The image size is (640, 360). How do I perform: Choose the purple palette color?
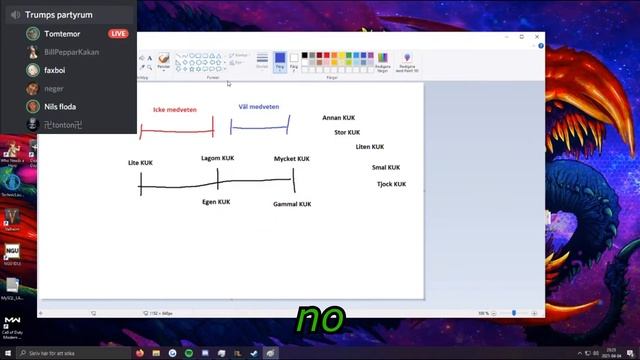[371, 55]
